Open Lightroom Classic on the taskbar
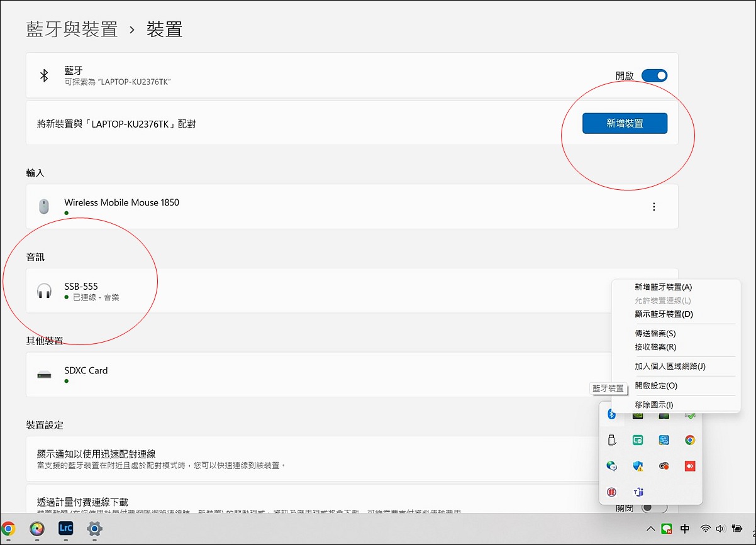The height and width of the screenshot is (545, 756). point(65,529)
